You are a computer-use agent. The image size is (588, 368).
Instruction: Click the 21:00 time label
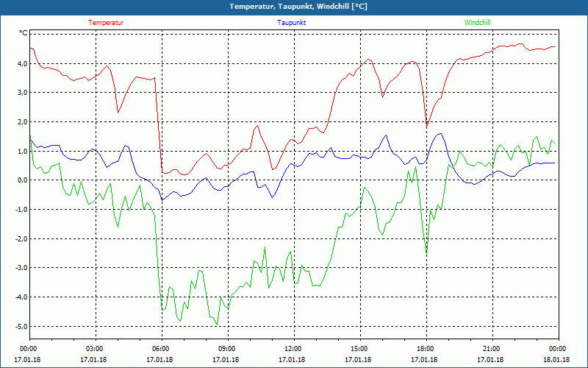click(492, 349)
